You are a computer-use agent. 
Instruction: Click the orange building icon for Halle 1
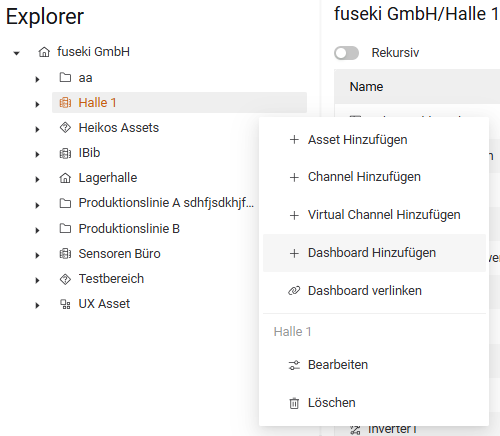click(65, 103)
